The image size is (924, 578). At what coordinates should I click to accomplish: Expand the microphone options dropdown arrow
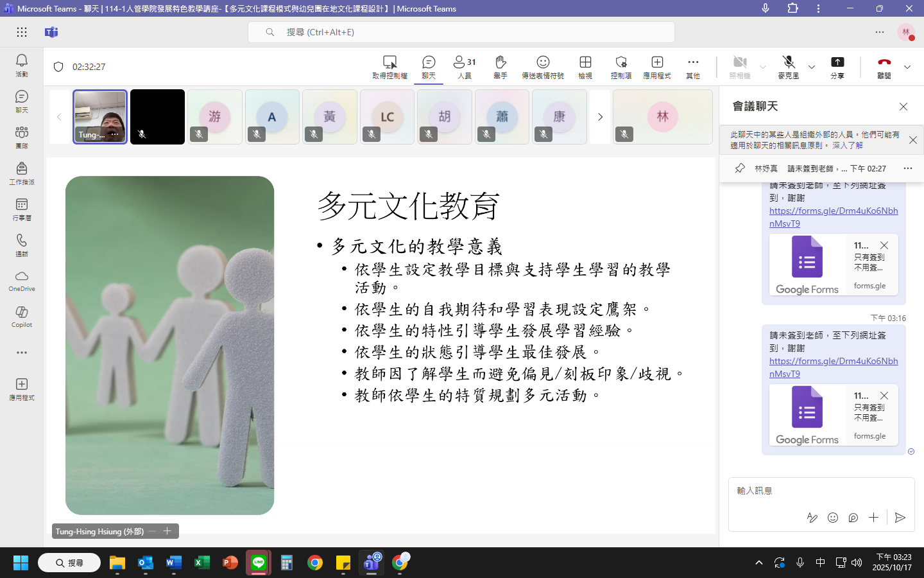point(812,67)
